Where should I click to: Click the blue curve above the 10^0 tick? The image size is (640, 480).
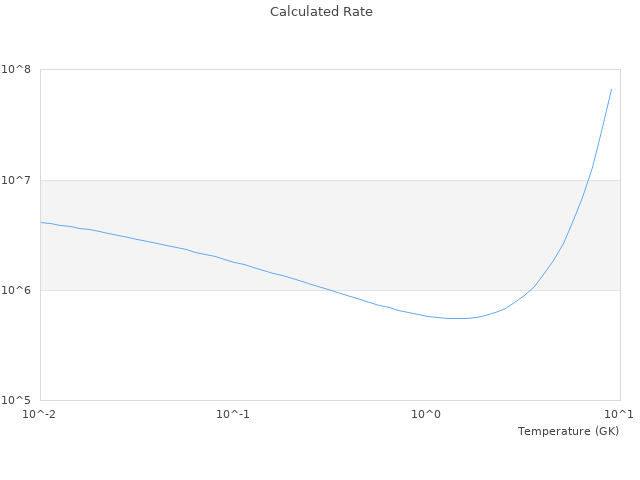click(427, 316)
